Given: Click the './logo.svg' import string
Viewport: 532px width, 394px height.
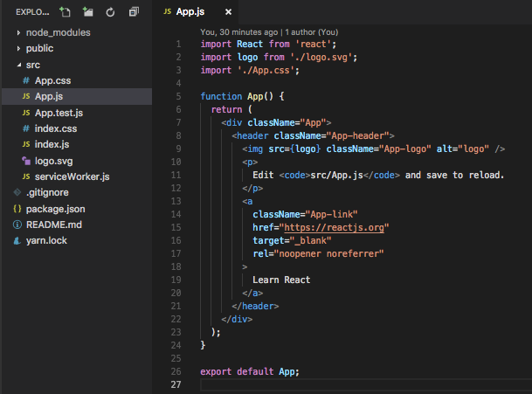Looking at the screenshot, I should point(321,57).
